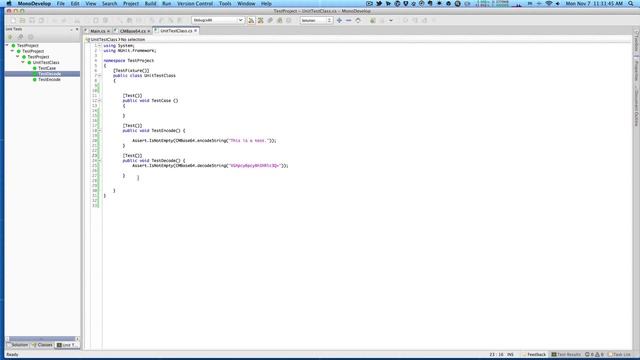Open the Tools menu

tap(225, 4)
